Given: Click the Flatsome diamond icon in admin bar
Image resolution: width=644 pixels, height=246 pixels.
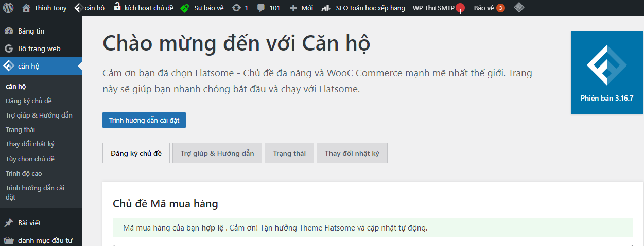Looking at the screenshot, I should (78, 8).
